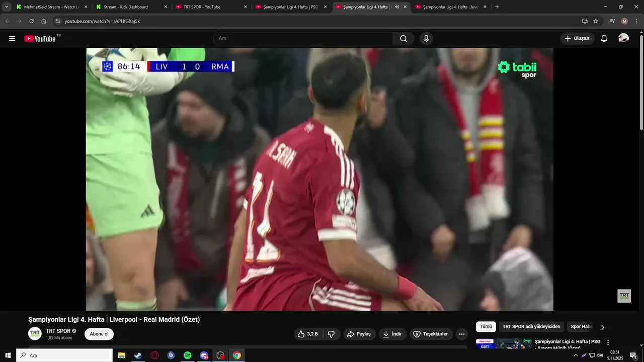Image resolution: width=644 pixels, height=362 pixels.
Task: Open a new browser tab
Action: (x=497, y=7)
